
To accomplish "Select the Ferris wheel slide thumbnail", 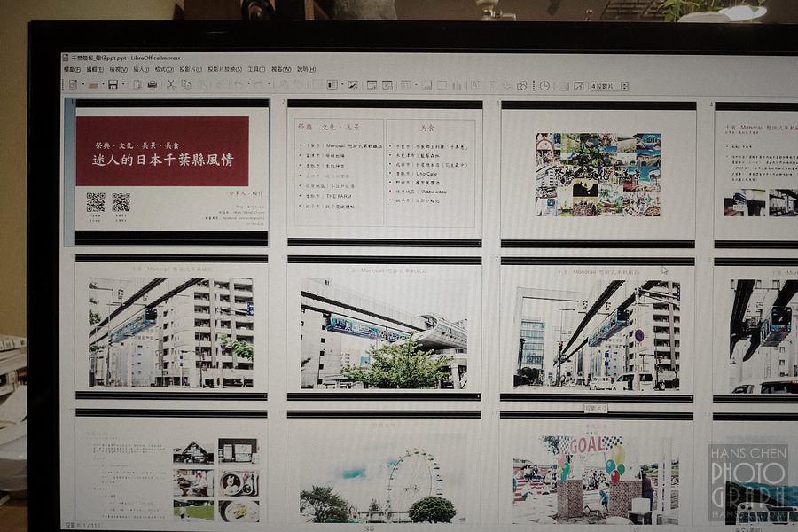I will [x=384, y=467].
